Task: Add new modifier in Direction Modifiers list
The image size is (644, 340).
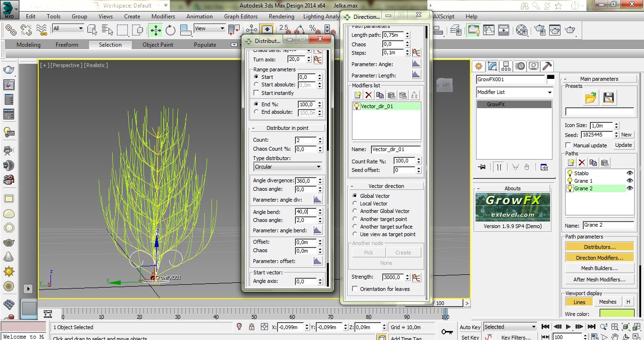Action: click(358, 95)
